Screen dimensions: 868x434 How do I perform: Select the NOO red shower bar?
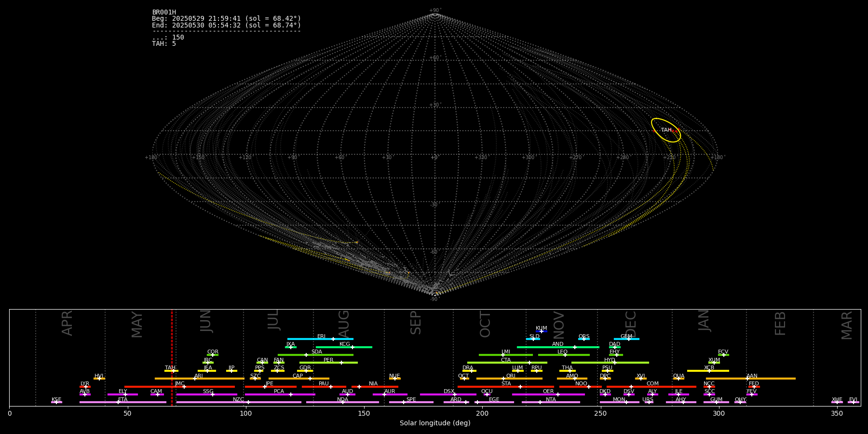581,387
